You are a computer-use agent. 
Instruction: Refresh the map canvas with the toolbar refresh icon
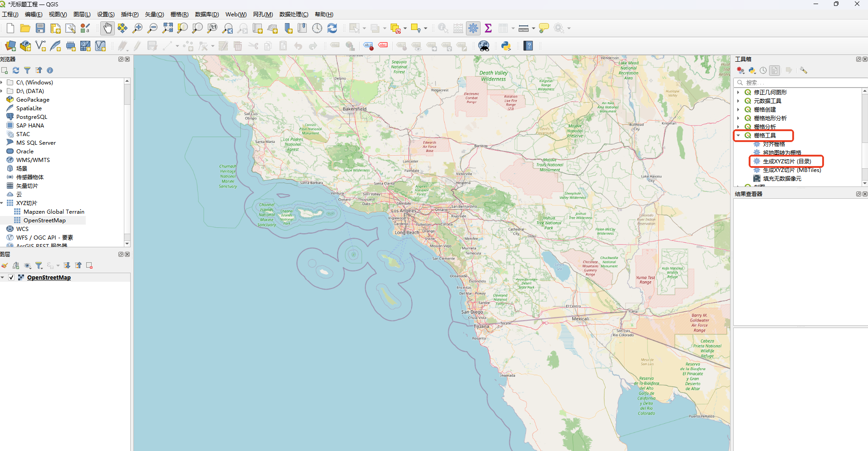tap(332, 28)
